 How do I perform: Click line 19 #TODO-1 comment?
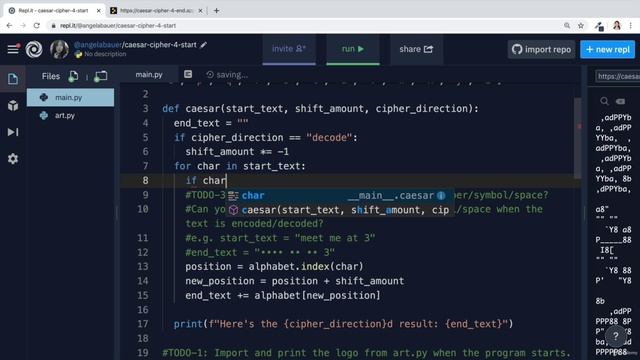(x=366, y=353)
